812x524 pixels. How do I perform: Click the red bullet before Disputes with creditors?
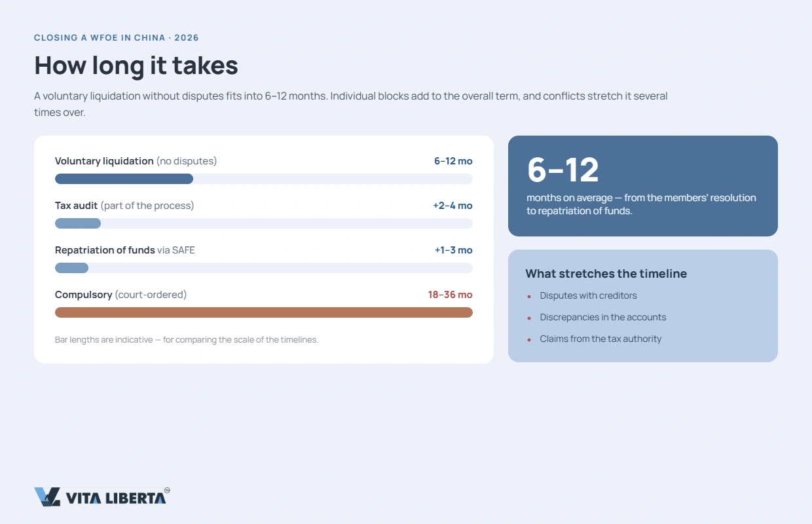(x=529, y=296)
